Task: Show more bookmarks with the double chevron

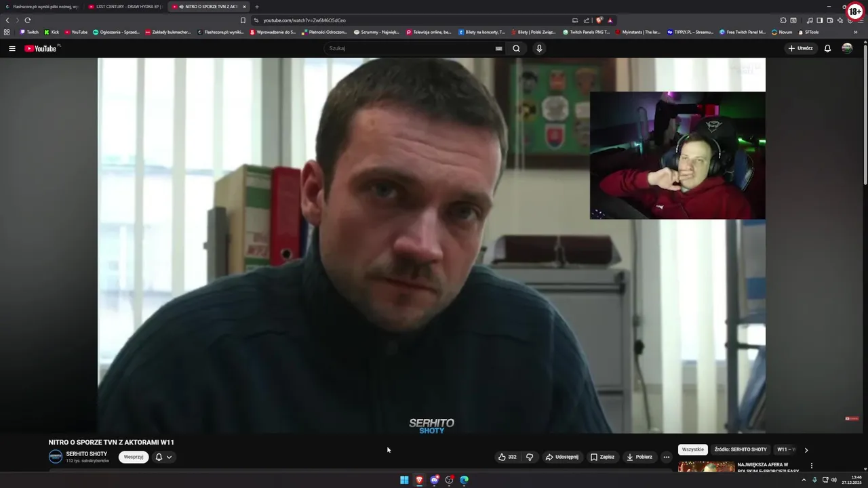Action: [855, 32]
